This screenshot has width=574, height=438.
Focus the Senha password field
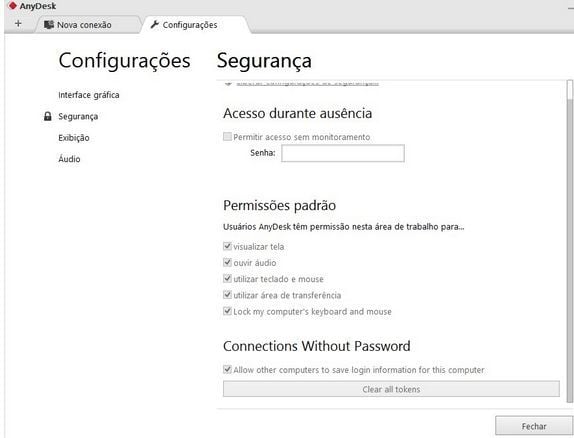(x=343, y=153)
